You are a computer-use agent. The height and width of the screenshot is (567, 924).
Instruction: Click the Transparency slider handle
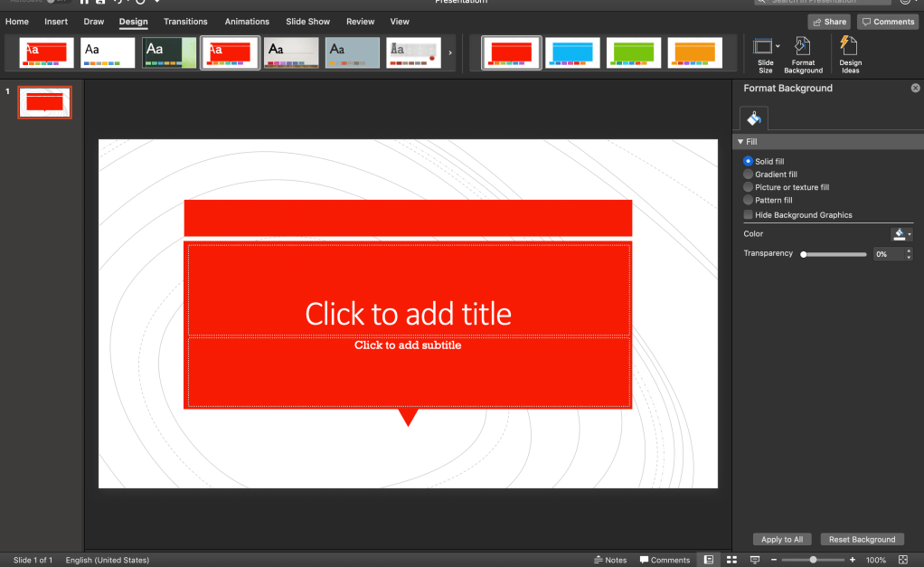pos(804,255)
